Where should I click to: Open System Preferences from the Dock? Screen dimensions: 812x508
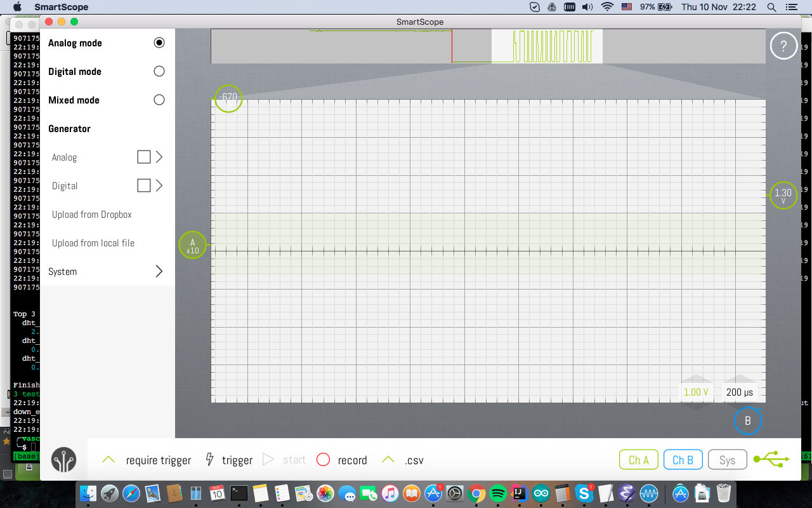pos(455,493)
